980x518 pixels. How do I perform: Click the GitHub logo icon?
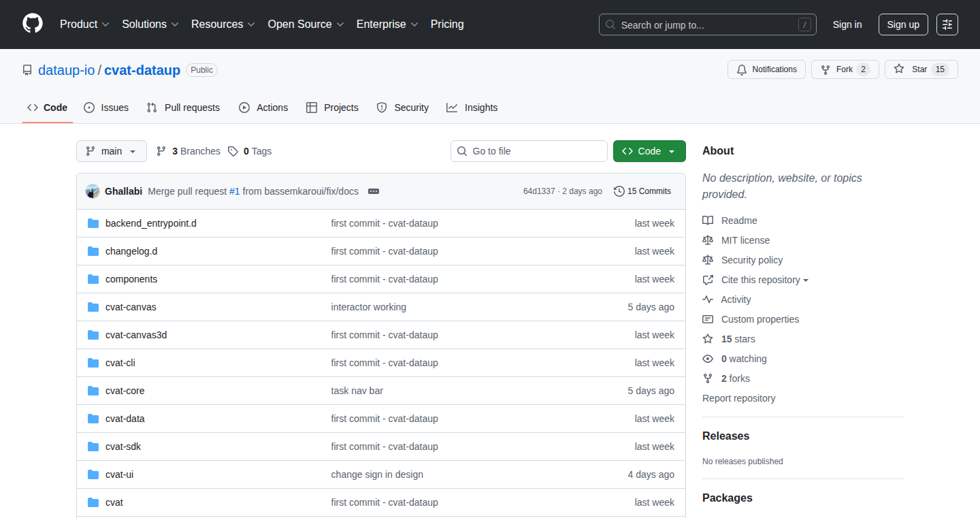[33, 24]
